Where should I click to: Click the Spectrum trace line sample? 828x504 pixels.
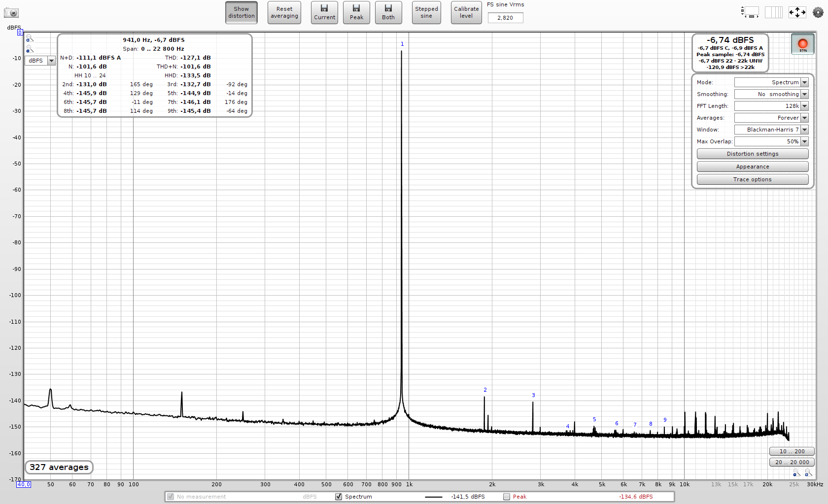434,497
